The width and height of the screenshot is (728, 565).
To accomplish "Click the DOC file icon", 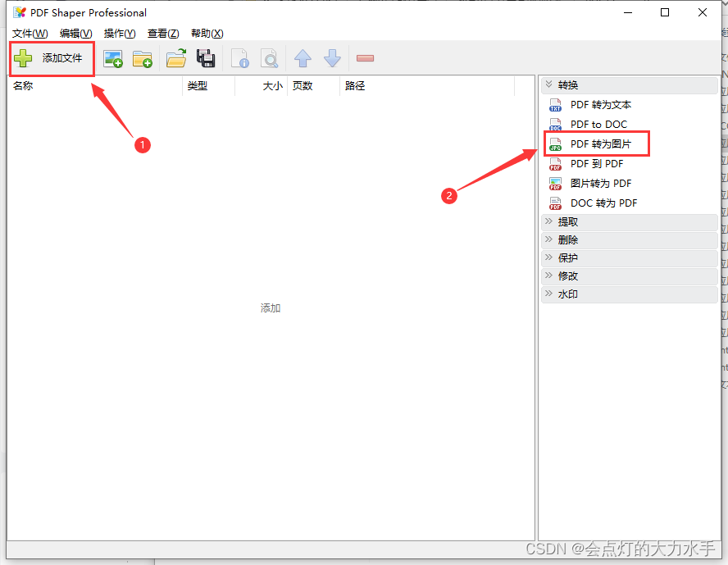I will (x=555, y=125).
